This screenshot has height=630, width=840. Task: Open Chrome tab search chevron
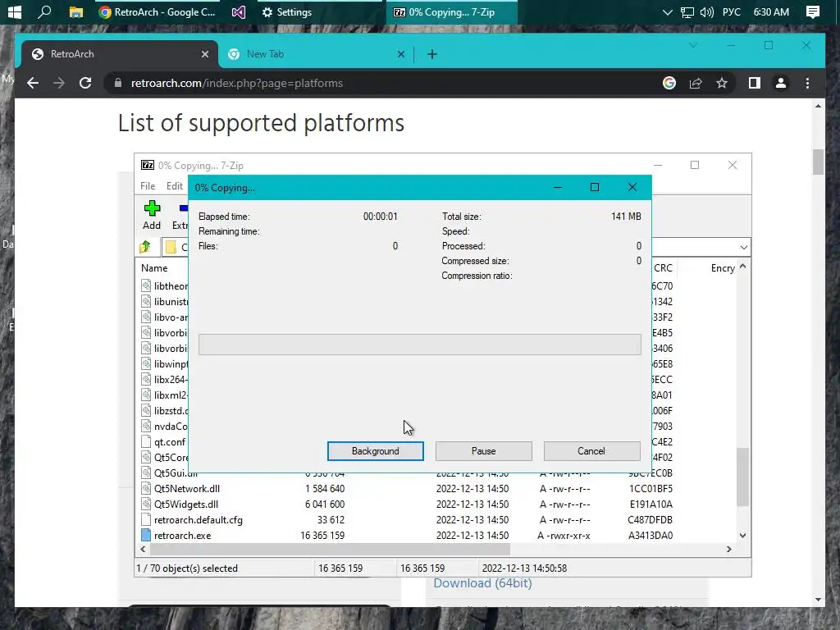692,46
